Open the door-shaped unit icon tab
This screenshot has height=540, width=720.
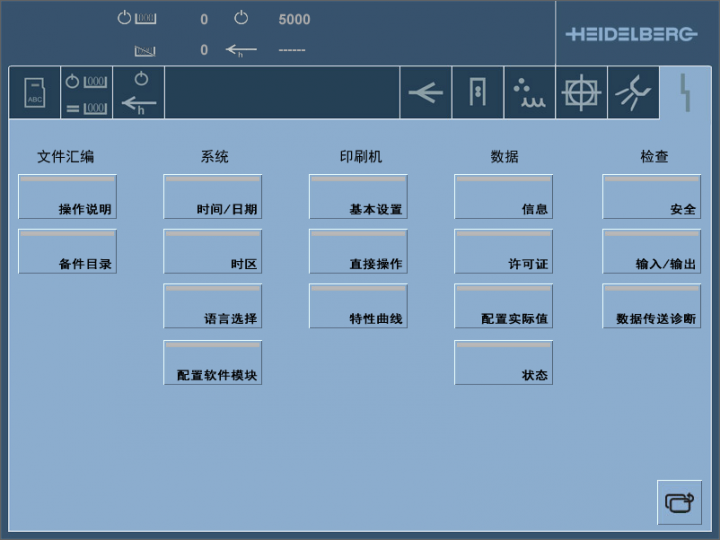point(478,92)
